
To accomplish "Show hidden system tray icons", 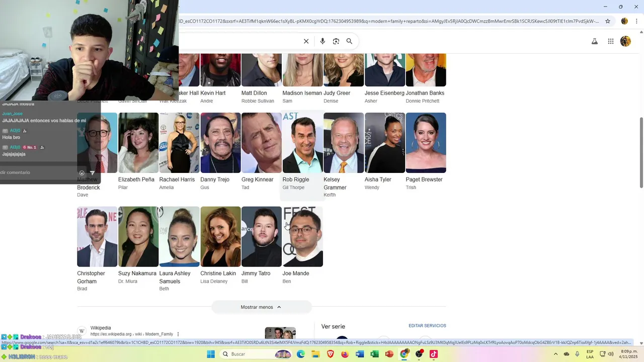I will point(555,354).
